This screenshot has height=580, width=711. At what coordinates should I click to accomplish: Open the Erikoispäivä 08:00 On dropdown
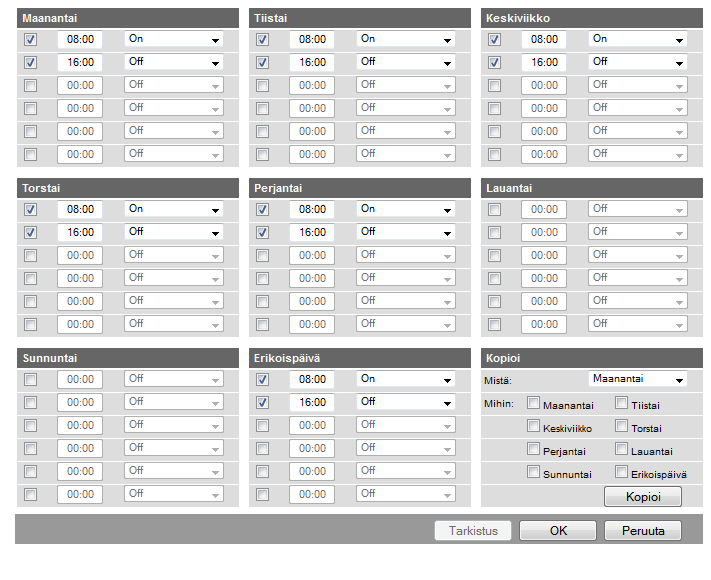[x=406, y=379]
